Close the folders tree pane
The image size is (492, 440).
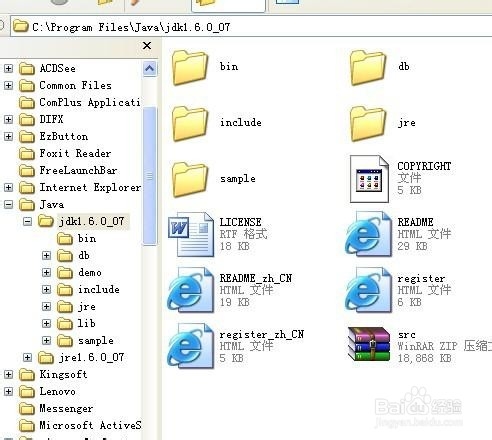click(147, 46)
